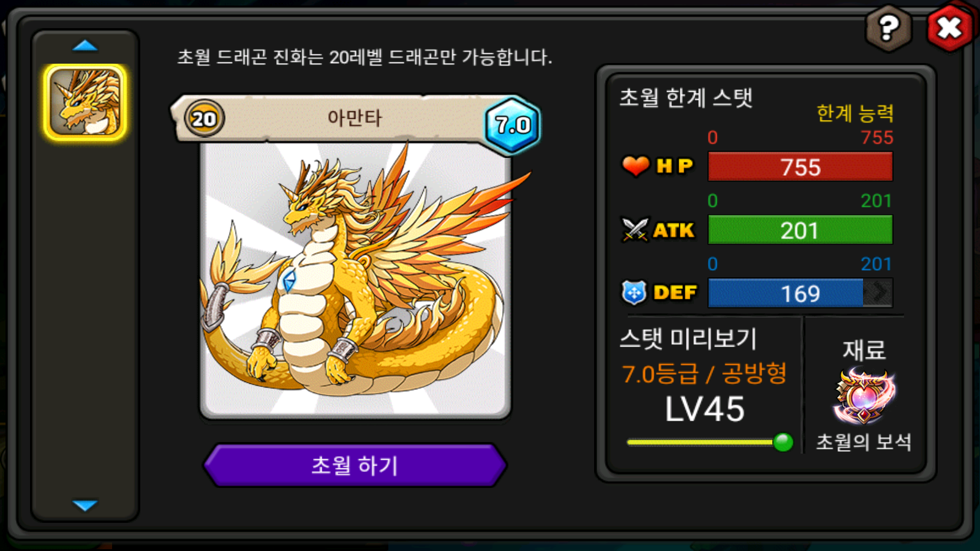
Task: Click the level 20 circle badge
Action: click(204, 118)
